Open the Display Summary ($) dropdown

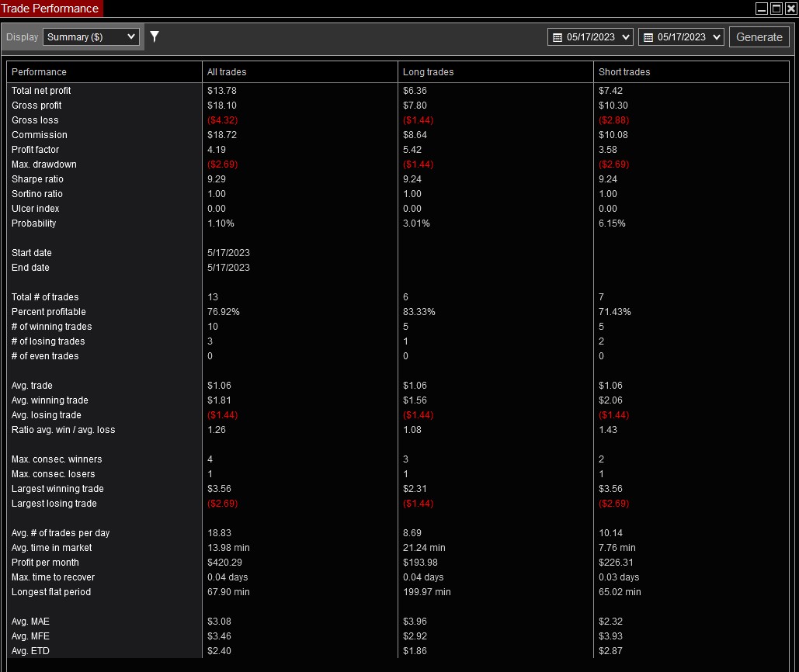pyautogui.click(x=91, y=36)
